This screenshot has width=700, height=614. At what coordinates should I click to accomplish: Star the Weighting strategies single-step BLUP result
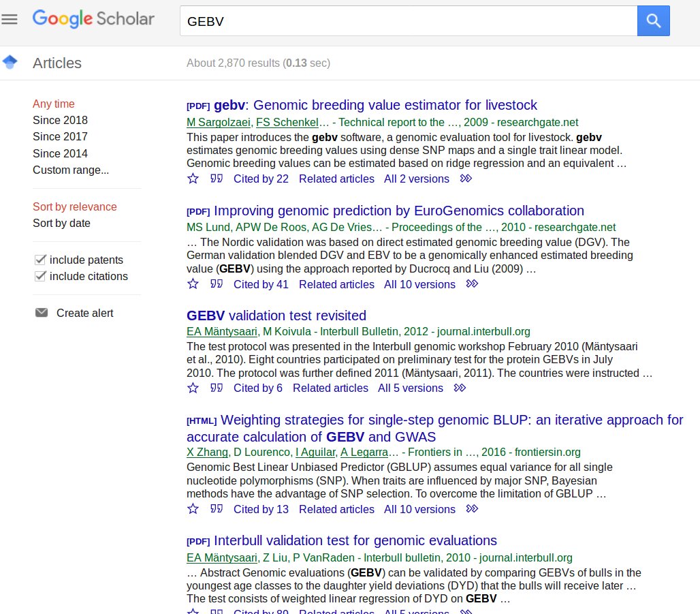tap(193, 508)
